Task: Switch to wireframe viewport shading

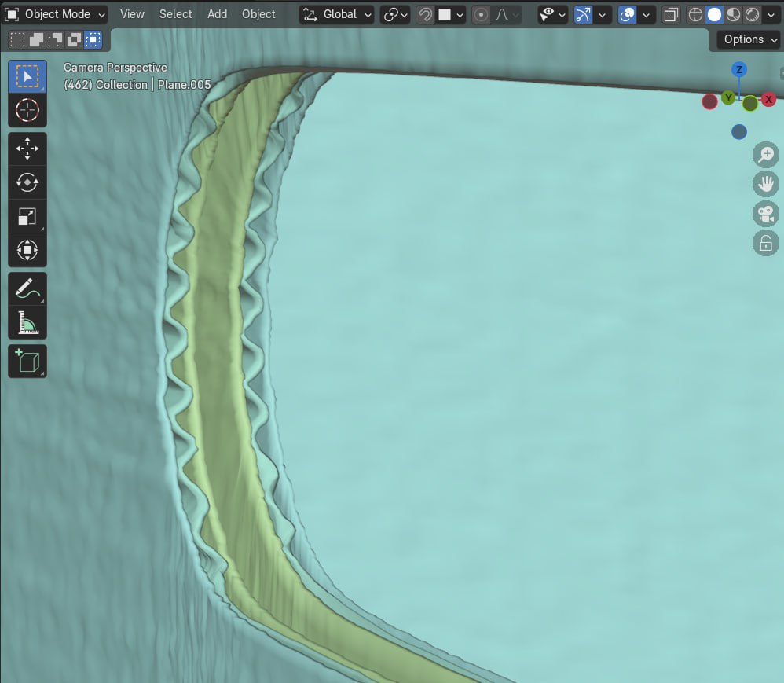Action: pos(695,14)
